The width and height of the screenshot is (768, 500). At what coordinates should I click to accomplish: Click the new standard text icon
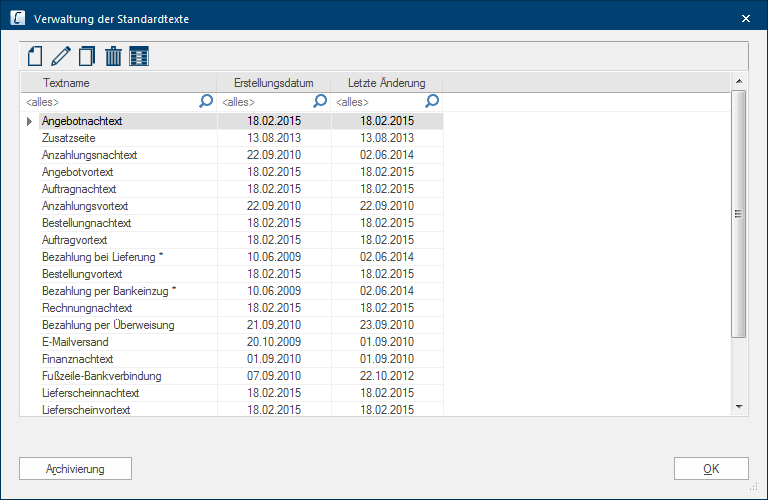pos(35,56)
